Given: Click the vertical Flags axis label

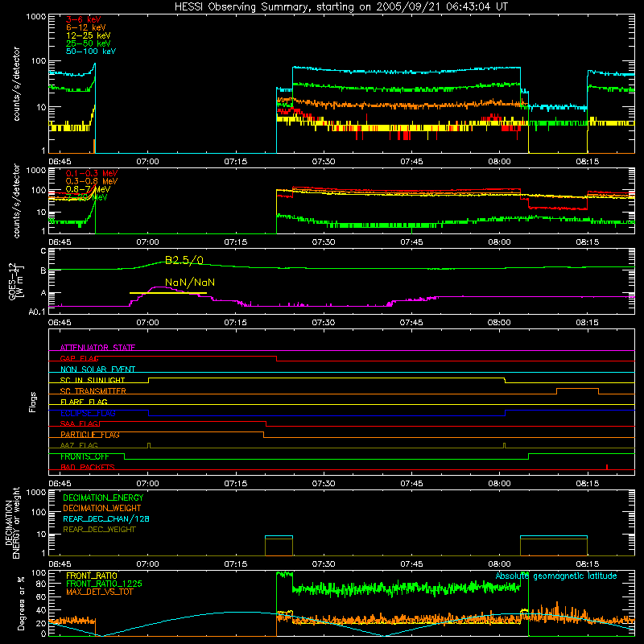Looking at the screenshot, I should (x=33, y=402).
